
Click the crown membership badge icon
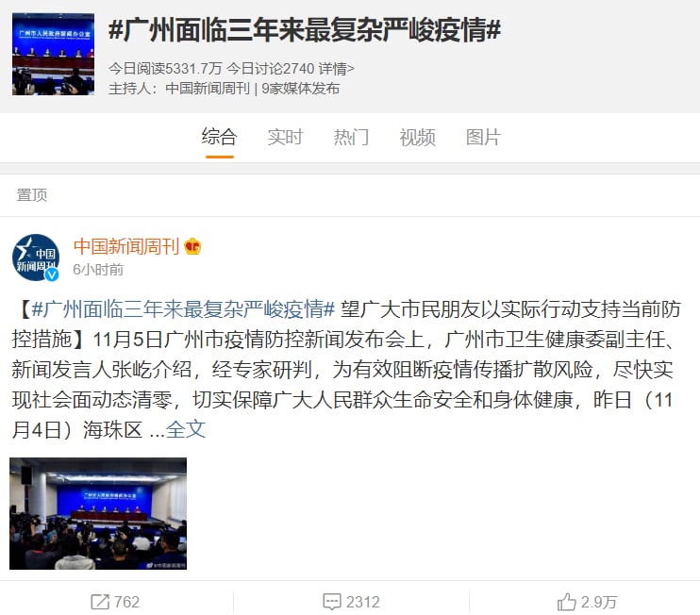192,246
